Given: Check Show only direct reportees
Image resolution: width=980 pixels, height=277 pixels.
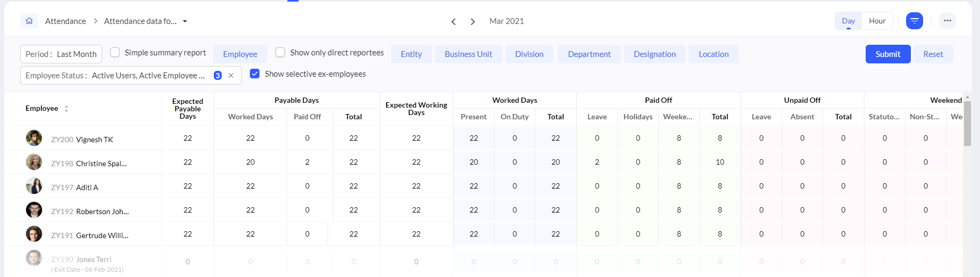Looking at the screenshot, I should pyautogui.click(x=280, y=52).
